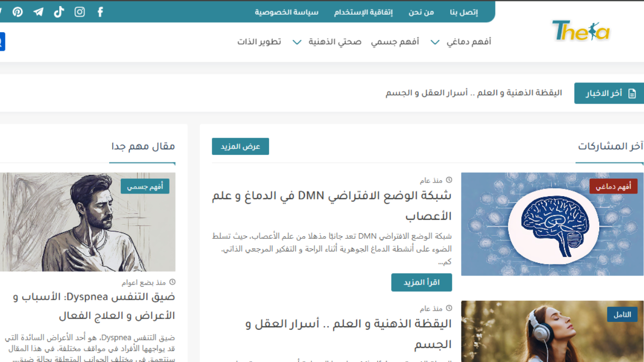The width and height of the screenshot is (644, 362).
Task: Click the clock icon next to منذ عام
Action: coord(449,179)
